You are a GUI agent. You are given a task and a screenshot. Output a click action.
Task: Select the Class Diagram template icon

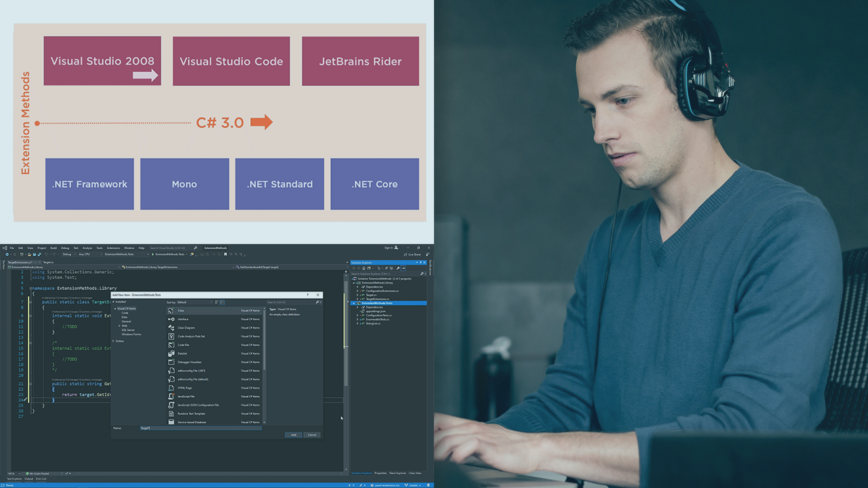pos(171,327)
